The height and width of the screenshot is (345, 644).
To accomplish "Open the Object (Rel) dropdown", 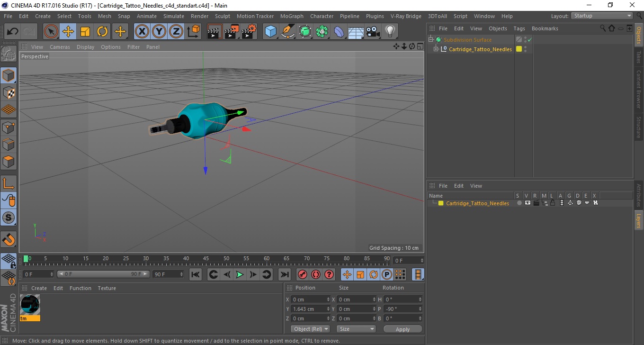I will [x=311, y=329].
